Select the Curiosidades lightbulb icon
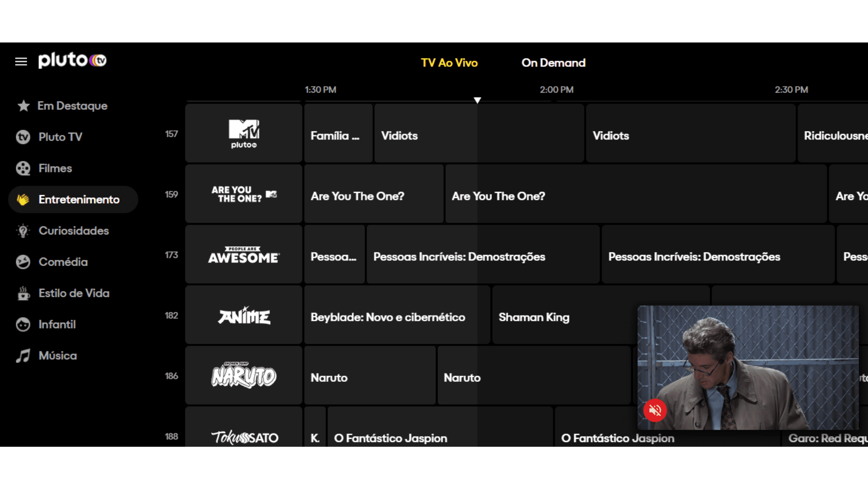 pos(23,230)
